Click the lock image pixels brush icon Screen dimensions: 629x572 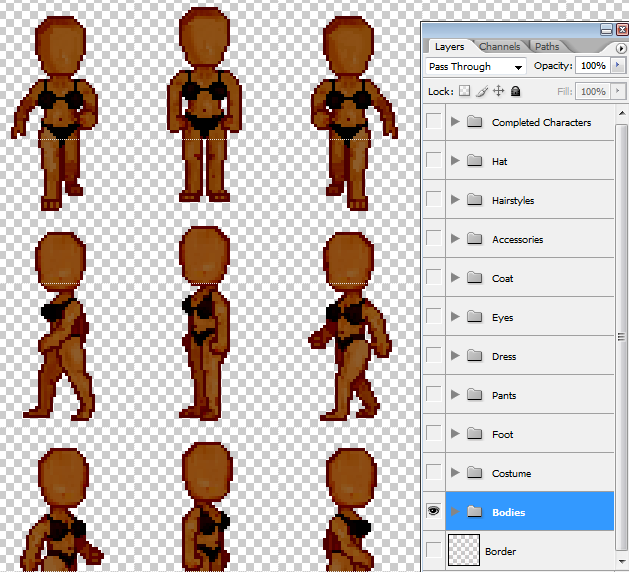tap(482, 91)
